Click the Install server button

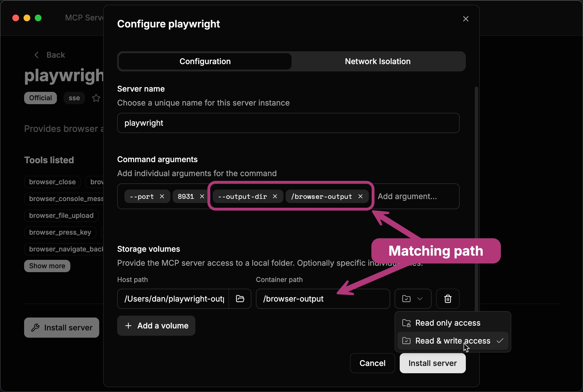pos(432,363)
